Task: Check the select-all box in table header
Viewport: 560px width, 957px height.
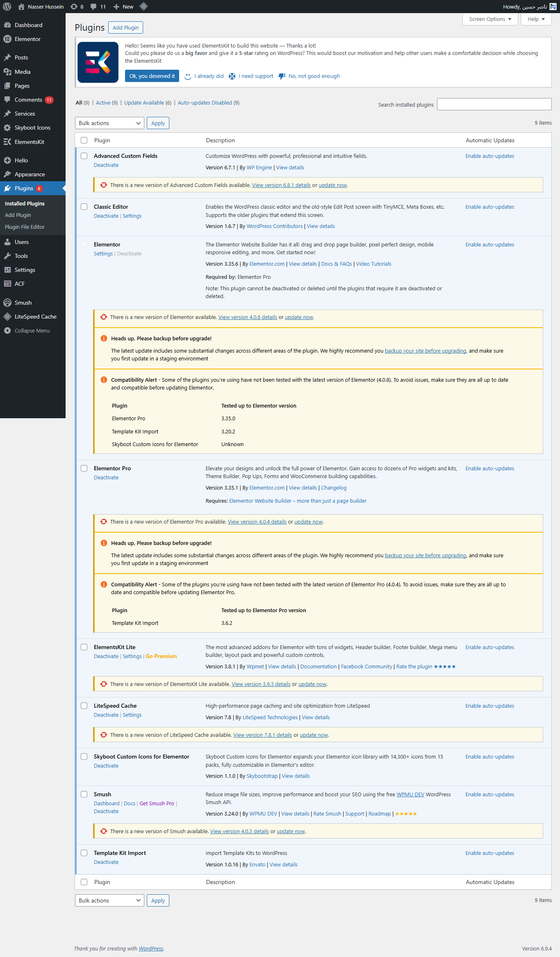Action: [84, 140]
